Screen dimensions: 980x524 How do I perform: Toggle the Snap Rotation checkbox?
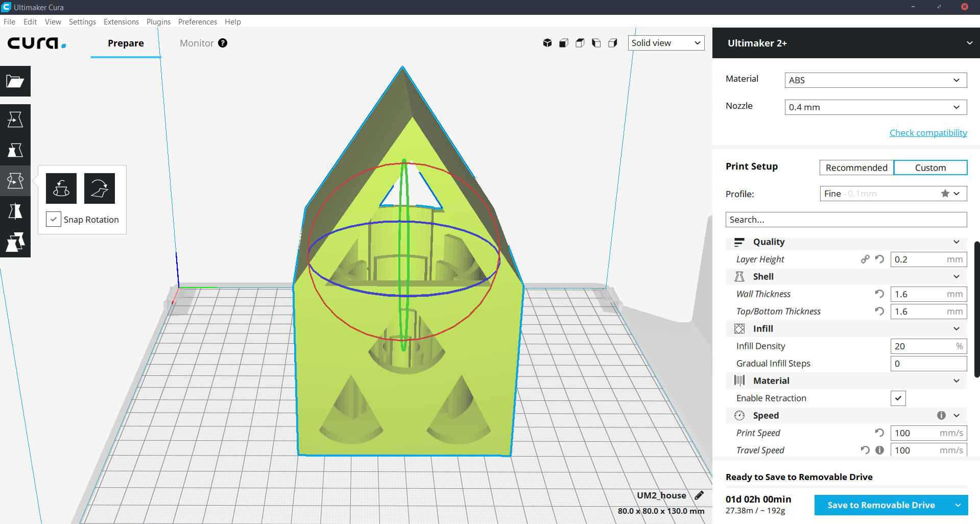pos(54,219)
